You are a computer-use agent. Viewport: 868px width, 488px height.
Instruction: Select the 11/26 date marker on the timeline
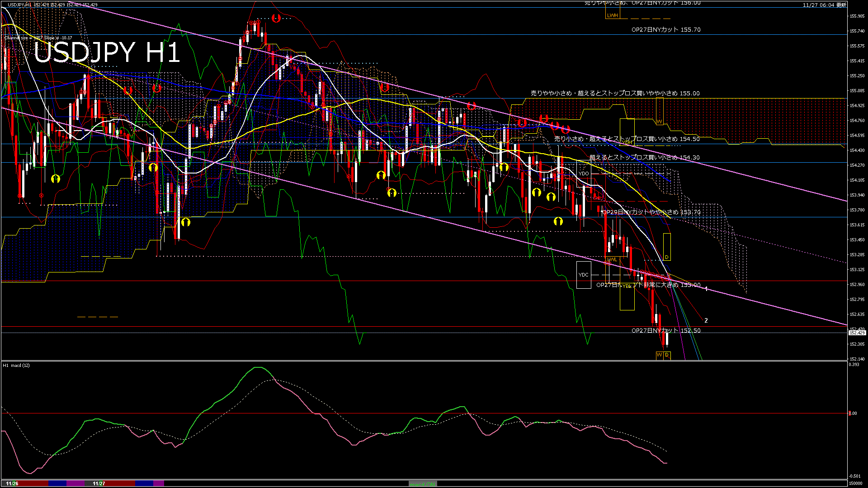(12, 483)
